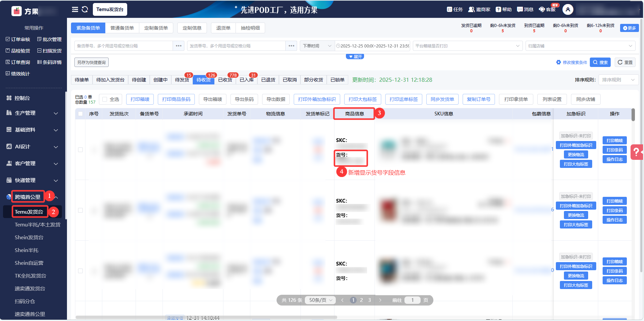Expand the AI设计 sidebar menu

(x=33, y=147)
